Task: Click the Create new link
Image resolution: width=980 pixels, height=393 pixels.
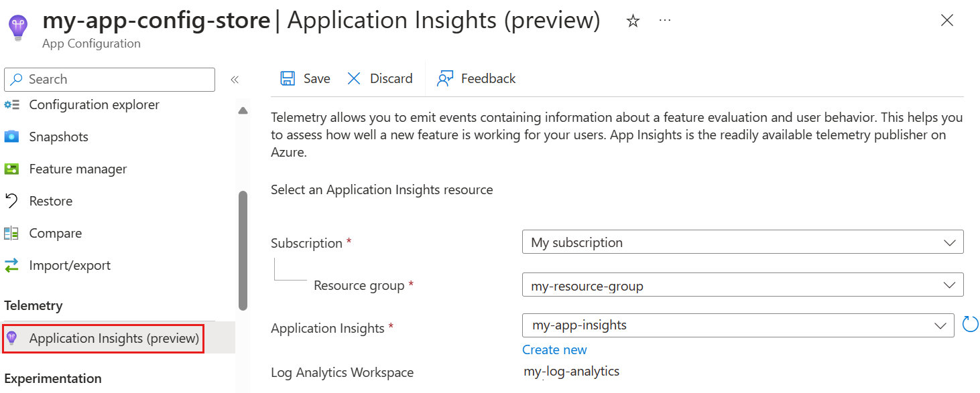Action: click(554, 349)
